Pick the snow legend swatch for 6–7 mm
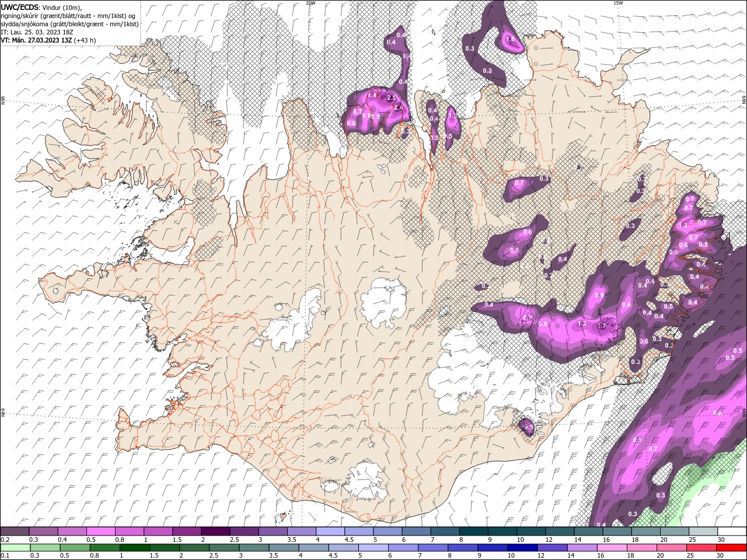The height and width of the screenshot is (560, 747). pos(416,531)
